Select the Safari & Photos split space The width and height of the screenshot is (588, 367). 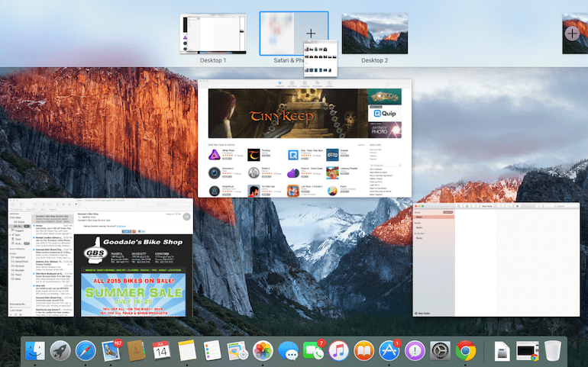[294, 34]
